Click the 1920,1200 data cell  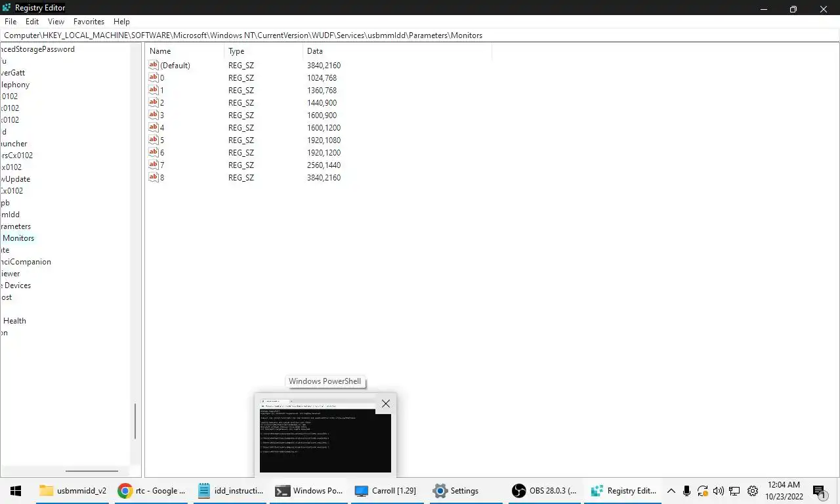pyautogui.click(x=324, y=152)
